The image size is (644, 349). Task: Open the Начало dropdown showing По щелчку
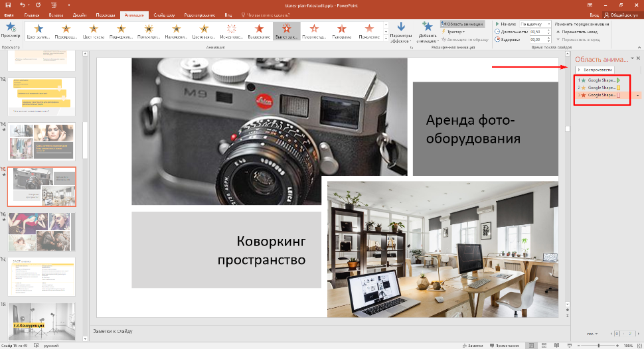pos(535,25)
